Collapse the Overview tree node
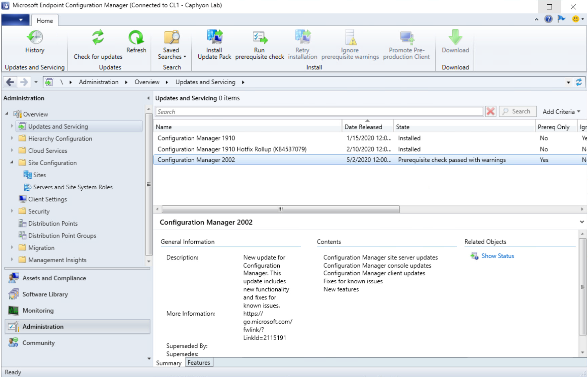Viewport: 588px width, 377px height. coord(7,114)
